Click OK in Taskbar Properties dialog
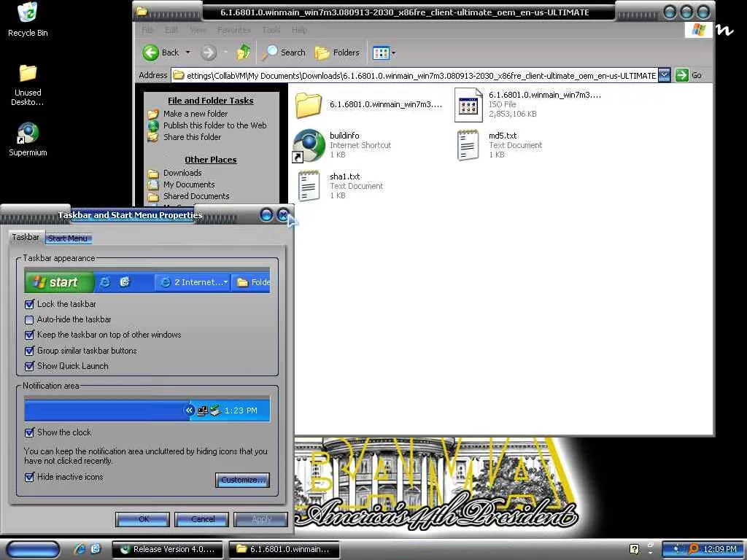 click(142, 519)
